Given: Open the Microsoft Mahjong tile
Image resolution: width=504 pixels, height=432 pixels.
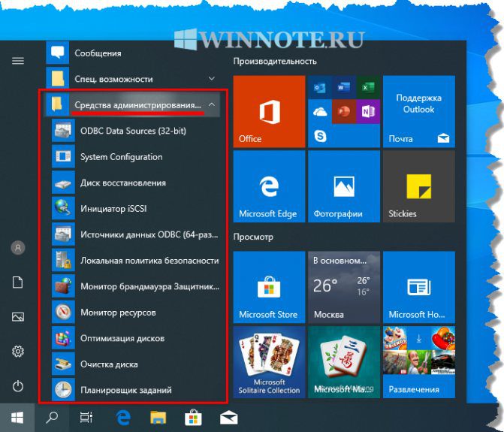Looking at the screenshot, I should tap(344, 362).
